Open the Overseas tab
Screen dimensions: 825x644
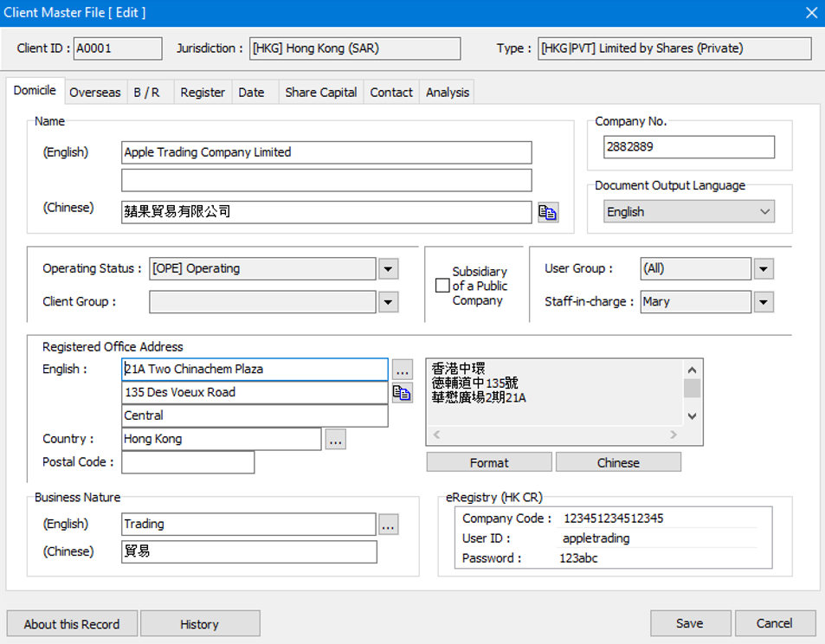pyautogui.click(x=94, y=93)
